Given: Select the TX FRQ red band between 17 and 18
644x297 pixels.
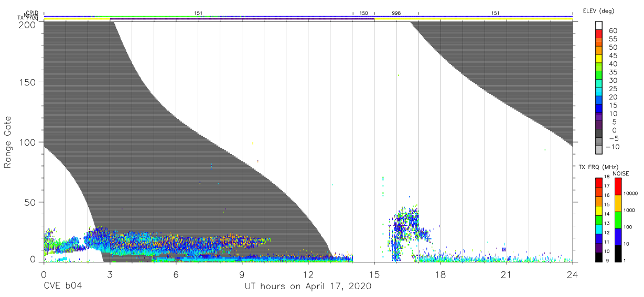Looking at the screenshot, I should point(599,182).
